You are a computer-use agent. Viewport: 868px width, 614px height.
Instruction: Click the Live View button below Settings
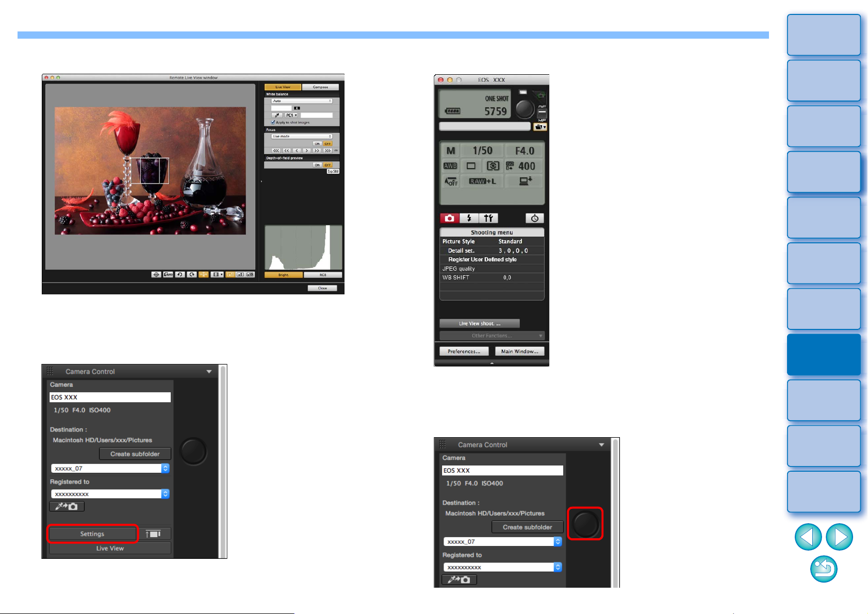(110, 548)
